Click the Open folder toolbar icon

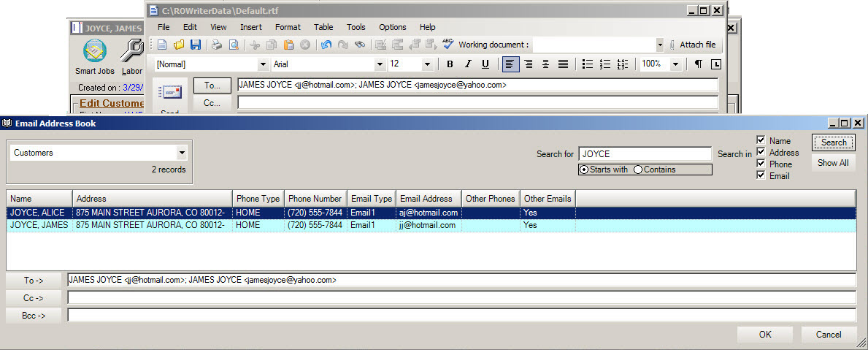[179, 45]
